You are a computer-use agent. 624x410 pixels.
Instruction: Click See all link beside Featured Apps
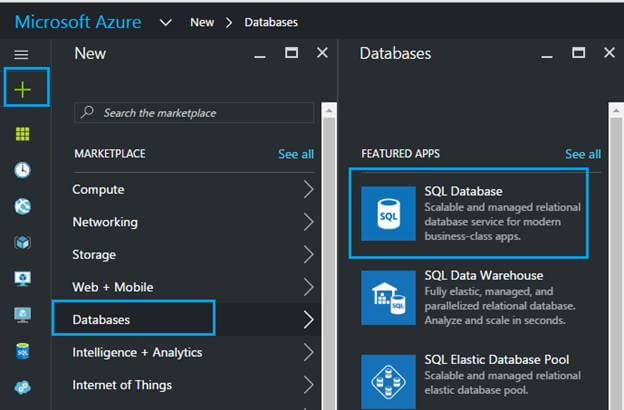pos(582,154)
